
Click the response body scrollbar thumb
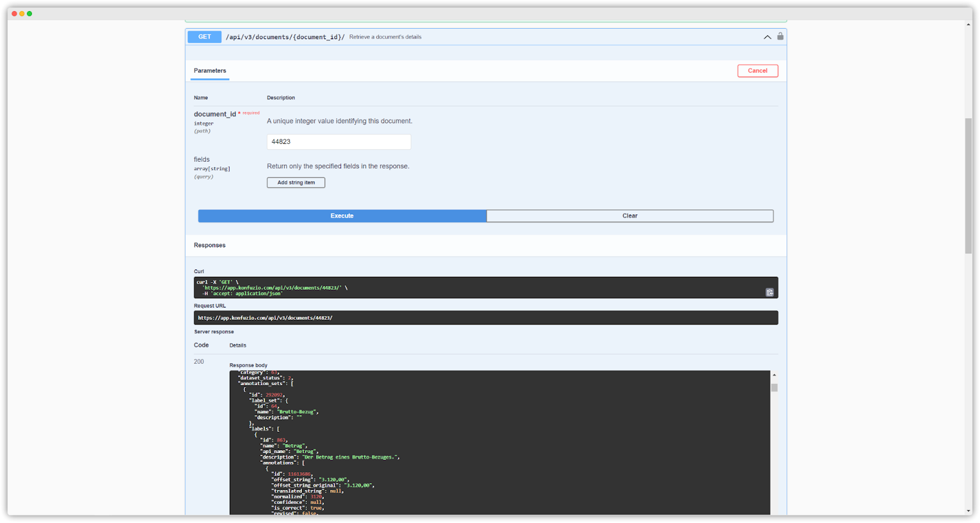point(774,388)
